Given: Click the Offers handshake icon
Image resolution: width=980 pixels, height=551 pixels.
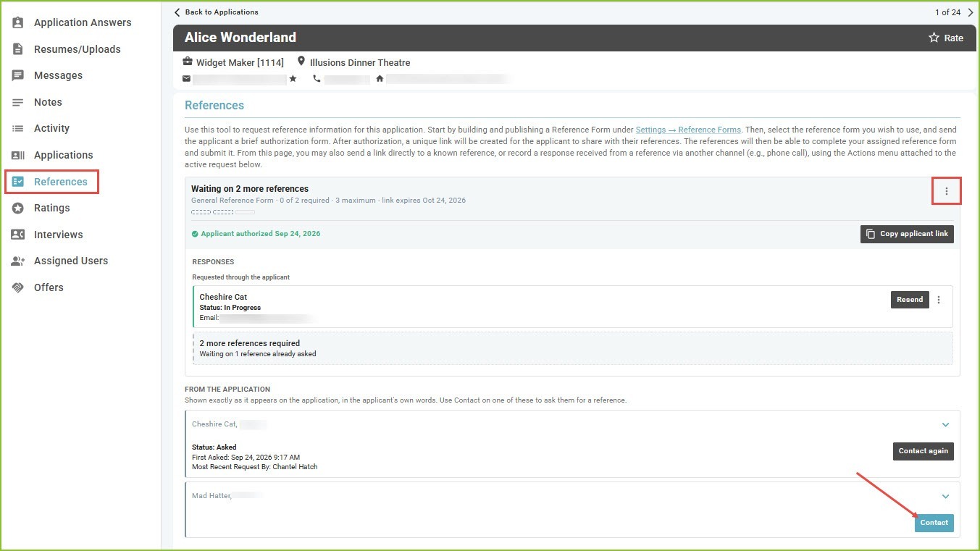Looking at the screenshot, I should [18, 287].
